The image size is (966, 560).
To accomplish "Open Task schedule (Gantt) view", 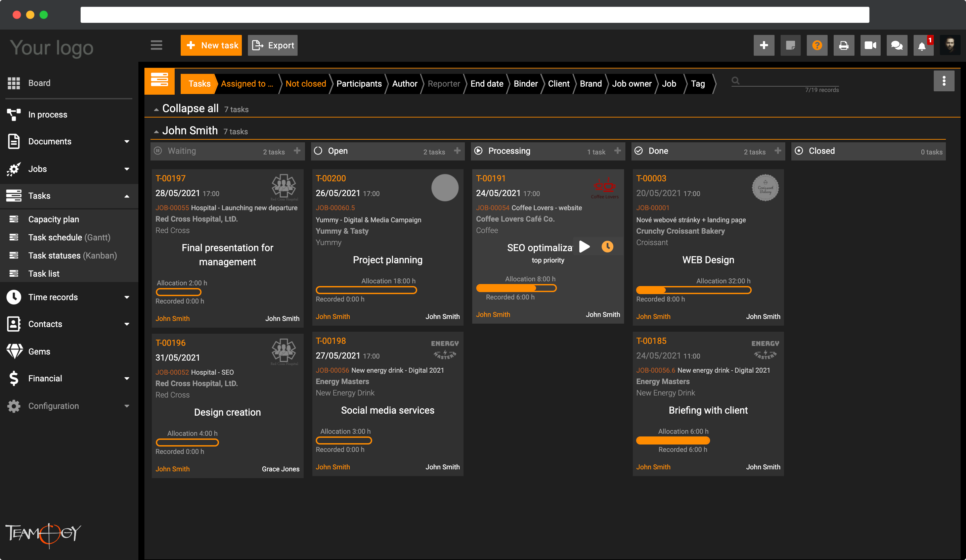I will point(70,237).
